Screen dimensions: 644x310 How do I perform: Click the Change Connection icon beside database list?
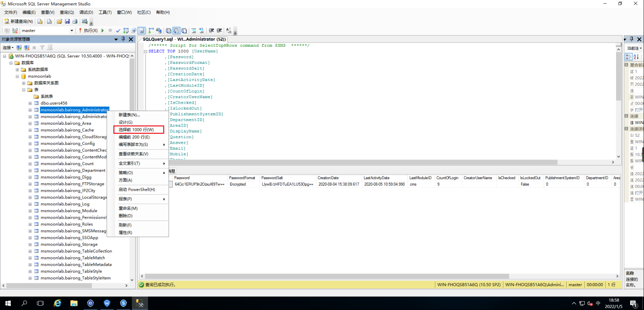pyautogui.click(x=15, y=30)
